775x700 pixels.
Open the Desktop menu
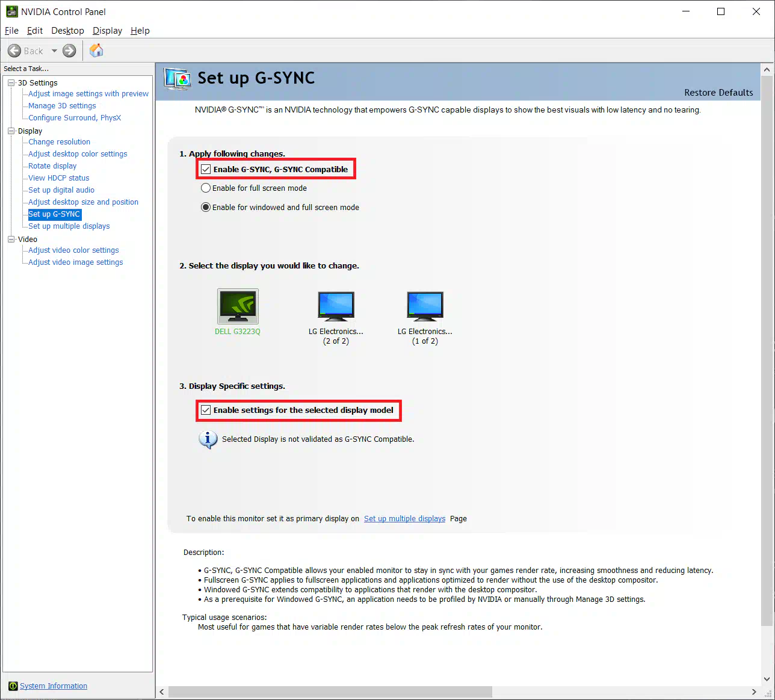67,31
